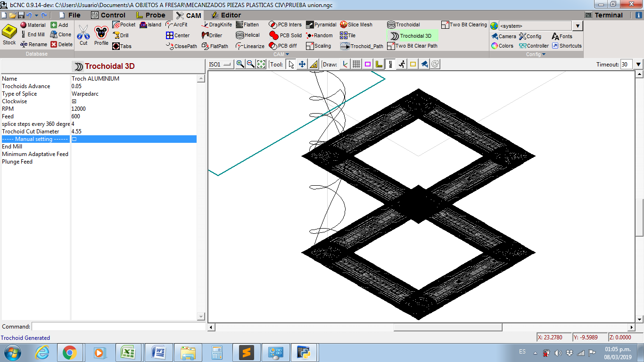Open the Pyramidal tool
The height and width of the screenshot is (362, 644).
321,25
